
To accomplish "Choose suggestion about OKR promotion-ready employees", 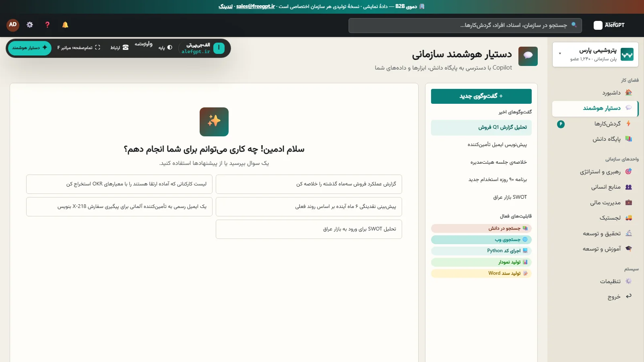I will (119, 184).
